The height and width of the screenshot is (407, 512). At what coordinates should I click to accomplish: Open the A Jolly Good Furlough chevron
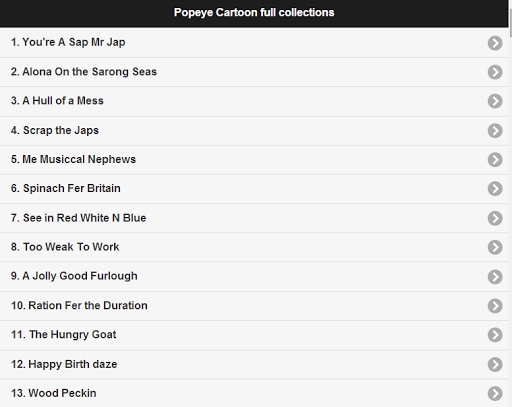tap(495, 277)
